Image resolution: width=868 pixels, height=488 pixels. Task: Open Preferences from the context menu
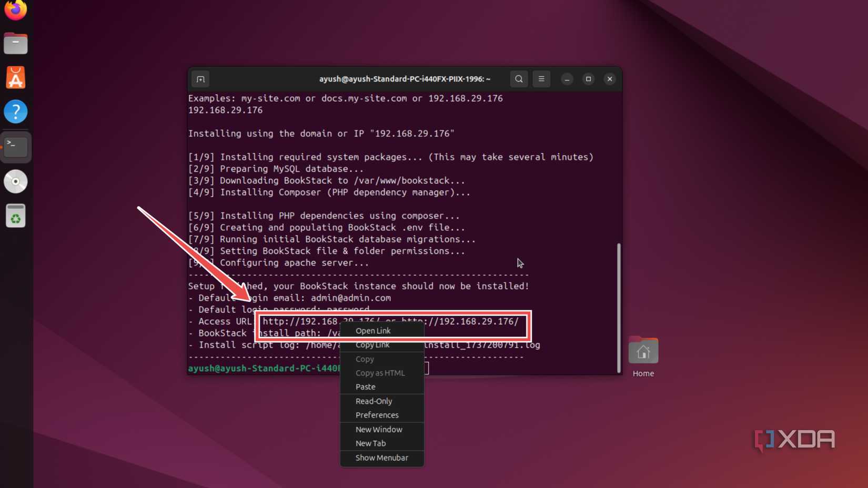[377, 415]
